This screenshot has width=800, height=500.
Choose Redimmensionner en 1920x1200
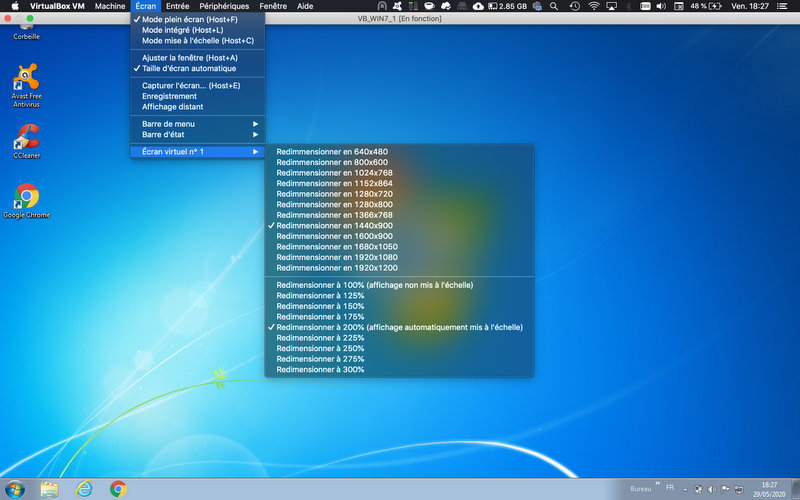[x=399, y=268]
